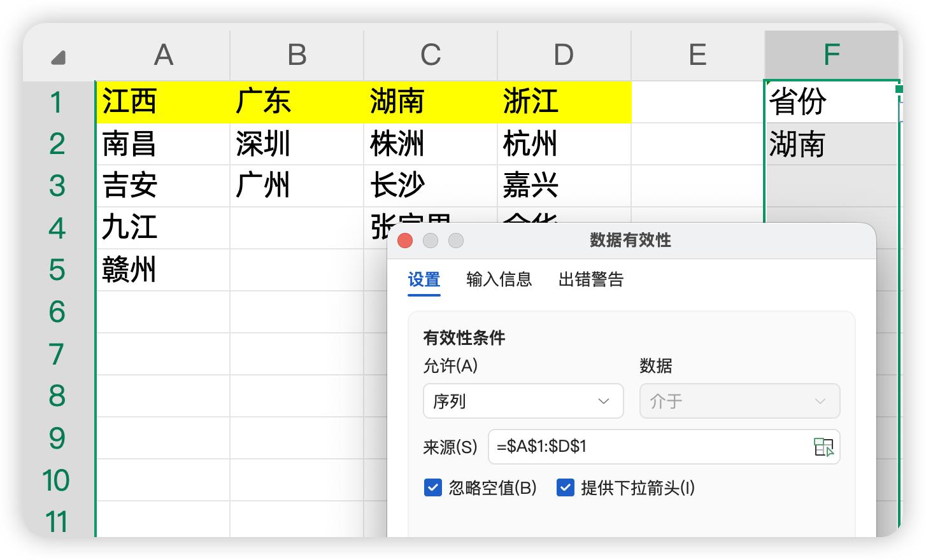
Task: Toggle the 忽略空值 checkbox
Action: 433,488
